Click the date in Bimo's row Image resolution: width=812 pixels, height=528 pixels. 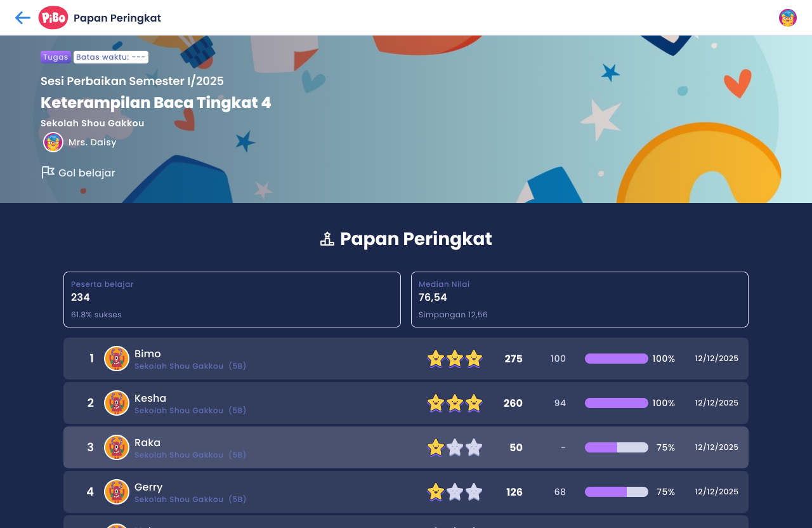pyautogui.click(x=717, y=359)
